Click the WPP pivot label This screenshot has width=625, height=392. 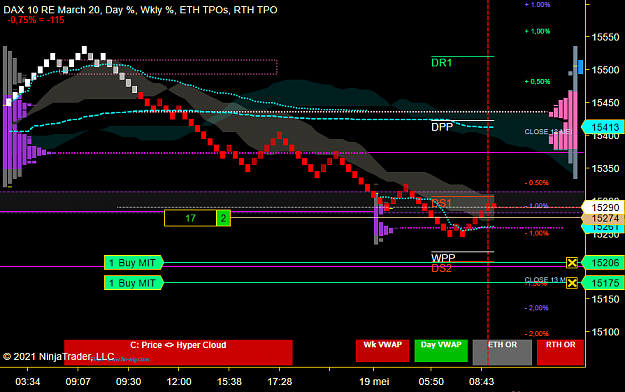[x=443, y=257]
